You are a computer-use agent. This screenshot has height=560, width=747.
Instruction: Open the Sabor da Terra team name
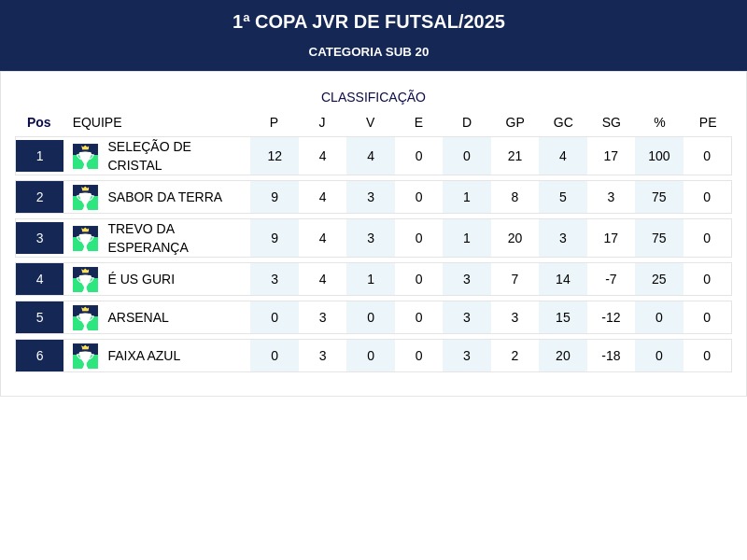click(x=164, y=197)
